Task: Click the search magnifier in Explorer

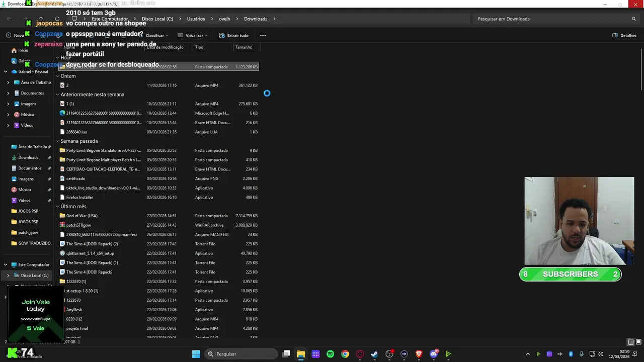Action: [x=634, y=19]
